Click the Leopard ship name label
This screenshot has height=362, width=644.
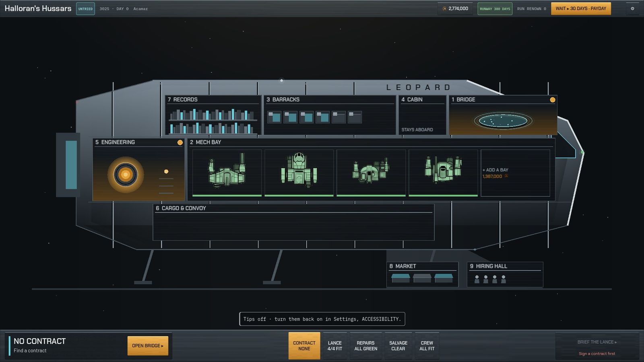(x=419, y=87)
